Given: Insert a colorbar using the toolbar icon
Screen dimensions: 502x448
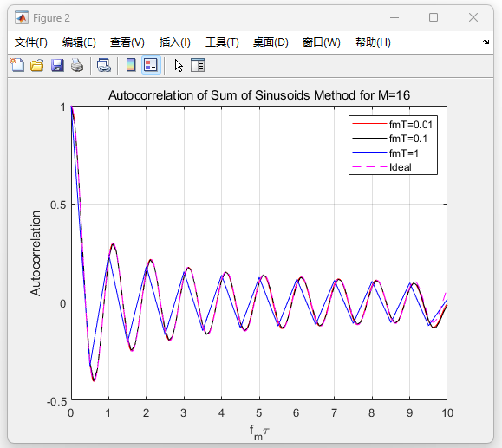Looking at the screenshot, I should [x=131, y=65].
